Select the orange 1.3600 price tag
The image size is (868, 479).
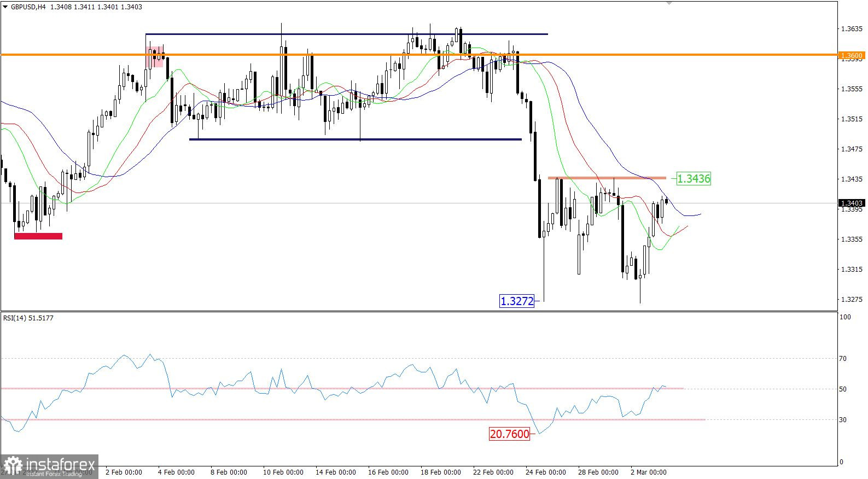(x=852, y=55)
